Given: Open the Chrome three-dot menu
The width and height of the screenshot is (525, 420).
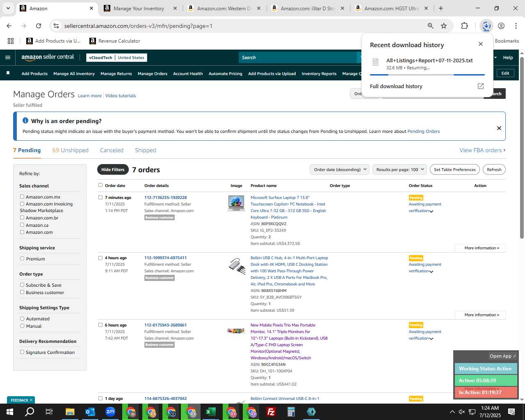Looking at the screenshot, I should [x=516, y=26].
